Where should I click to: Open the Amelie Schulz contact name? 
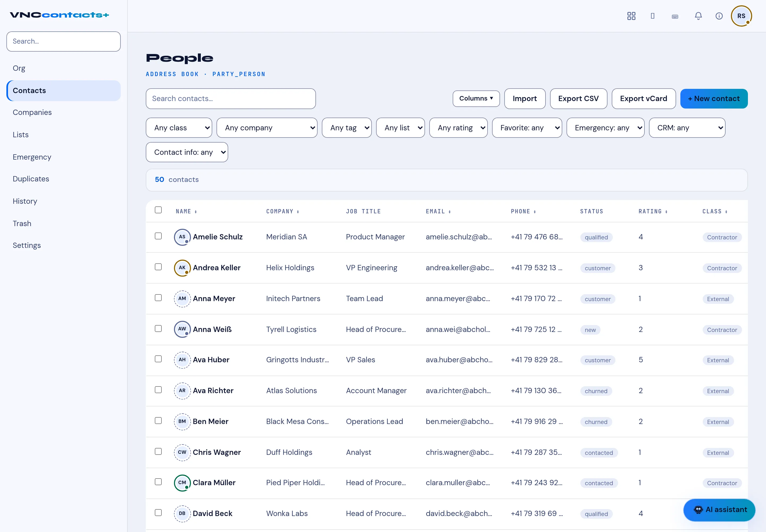[x=218, y=237]
